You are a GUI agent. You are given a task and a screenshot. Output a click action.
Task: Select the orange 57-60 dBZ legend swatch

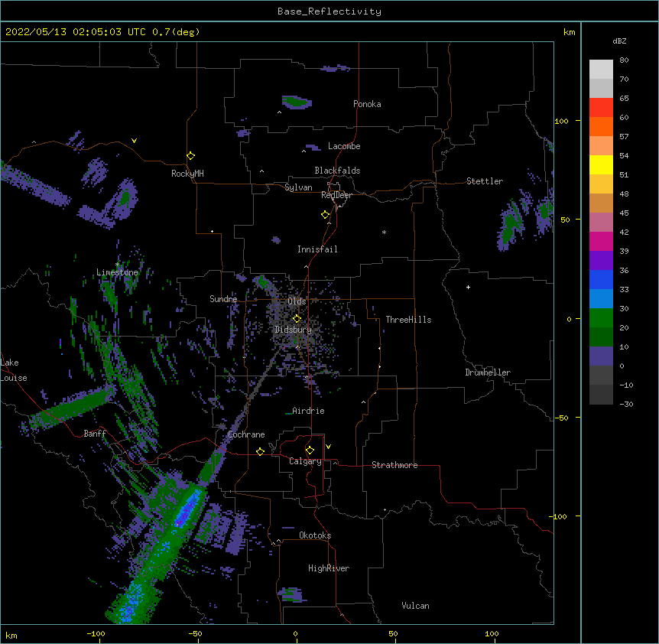click(601, 126)
